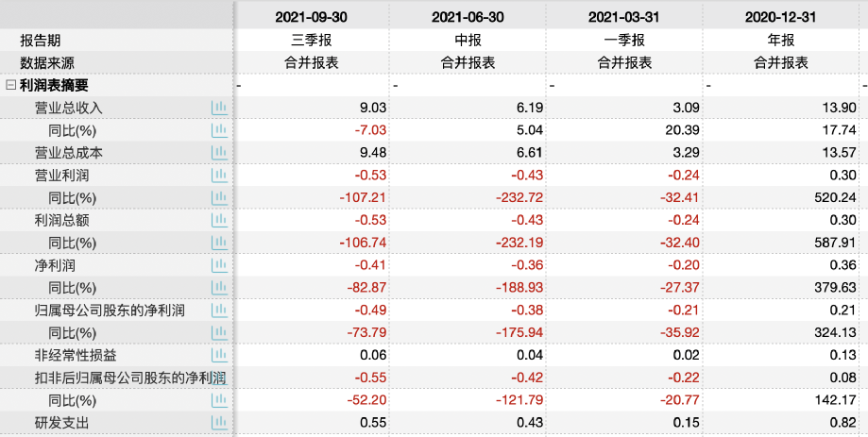Select the 2021-06-30 column header
The image size is (868, 437).
point(468,18)
